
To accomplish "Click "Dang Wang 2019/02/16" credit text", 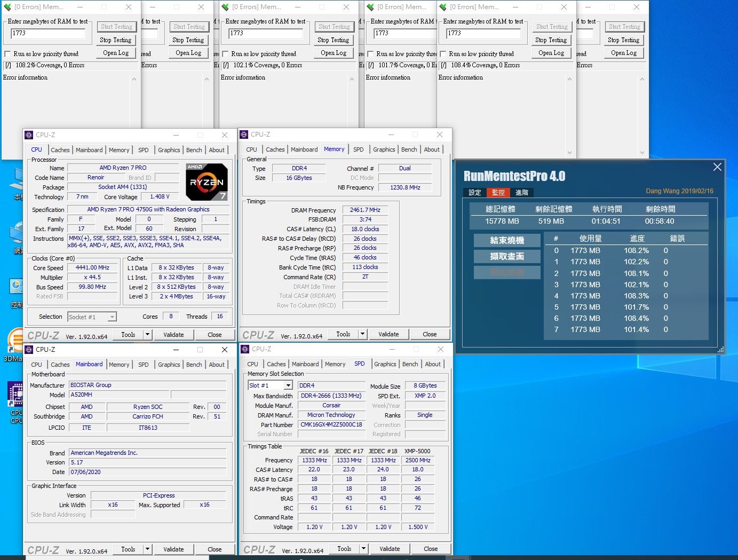I will click(679, 191).
